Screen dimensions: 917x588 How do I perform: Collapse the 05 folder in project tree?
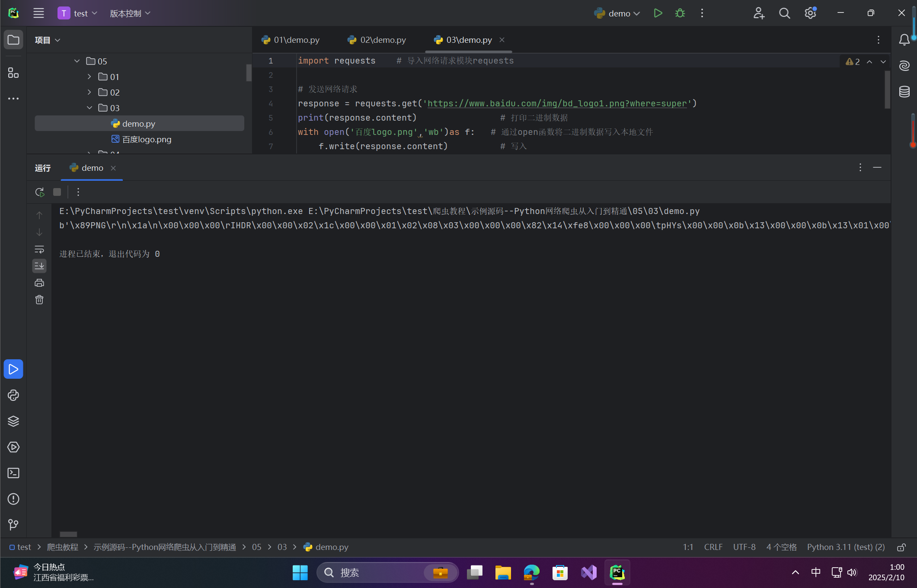(77, 61)
